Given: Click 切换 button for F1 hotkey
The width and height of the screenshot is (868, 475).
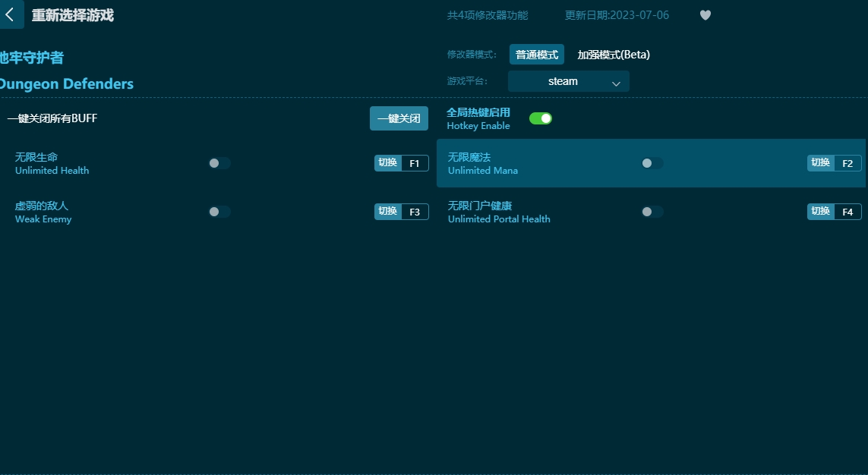Looking at the screenshot, I should [387, 163].
